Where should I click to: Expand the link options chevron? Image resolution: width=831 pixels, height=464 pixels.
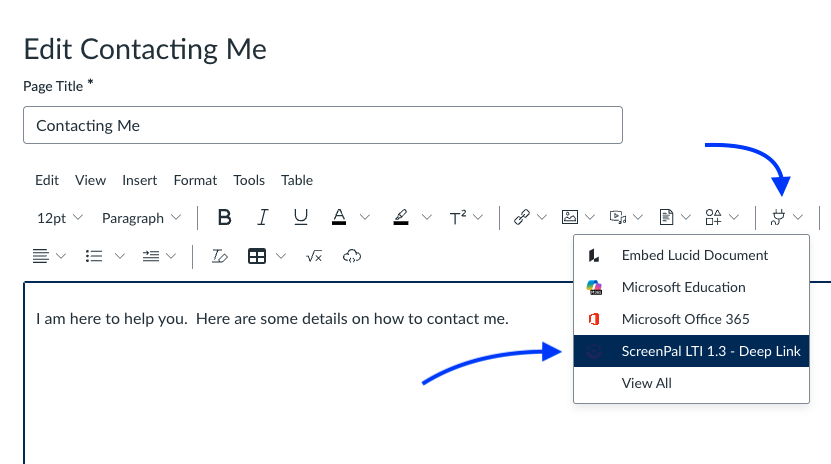tap(542, 217)
